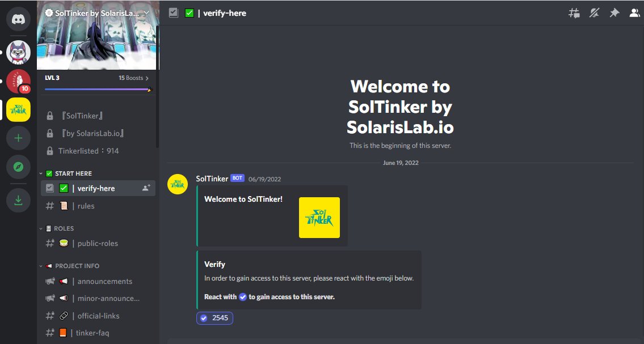Add a server with plus icon

(x=18, y=138)
